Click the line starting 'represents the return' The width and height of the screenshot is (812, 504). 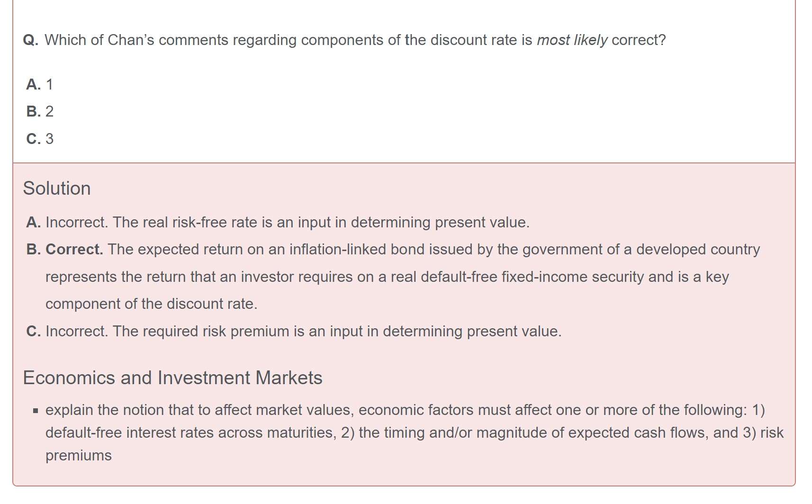(x=387, y=277)
